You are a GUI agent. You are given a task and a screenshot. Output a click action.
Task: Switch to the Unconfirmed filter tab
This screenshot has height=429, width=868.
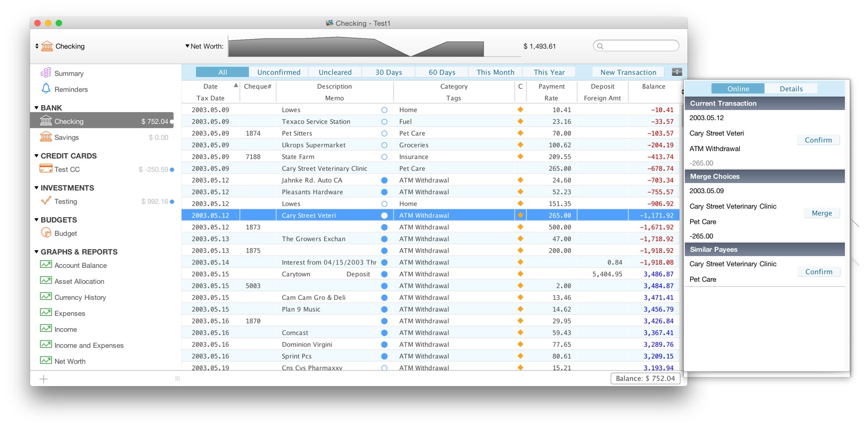pyautogui.click(x=279, y=72)
